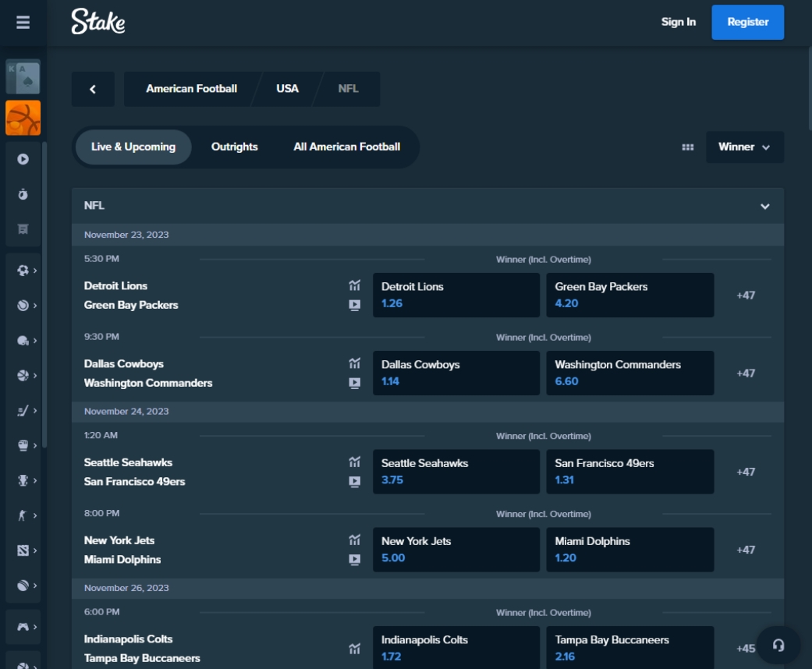
Task: Click the NFL breadcrumb
Action: 348,89
